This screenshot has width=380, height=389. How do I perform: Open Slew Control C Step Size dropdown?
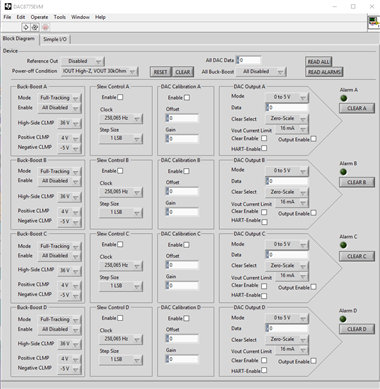click(121, 286)
